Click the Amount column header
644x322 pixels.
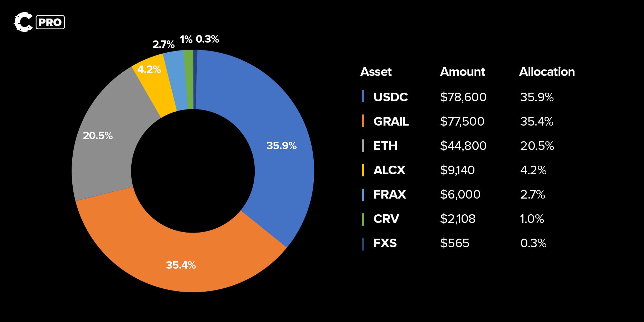[x=462, y=72]
